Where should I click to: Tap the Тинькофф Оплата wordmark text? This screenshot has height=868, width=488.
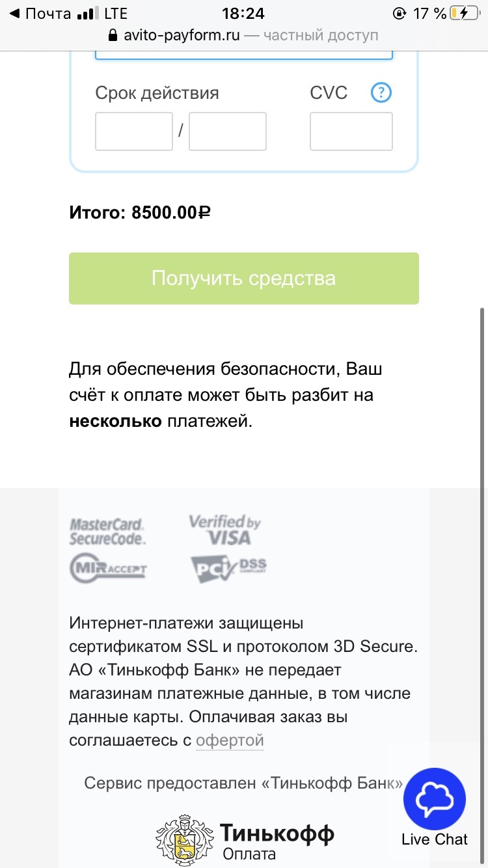(x=277, y=841)
